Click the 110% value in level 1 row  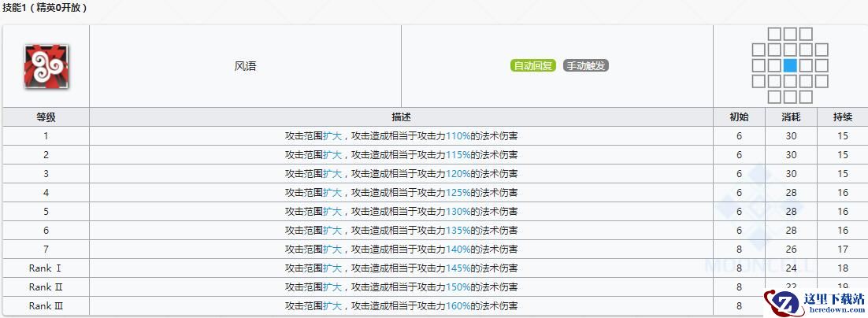[x=458, y=136]
